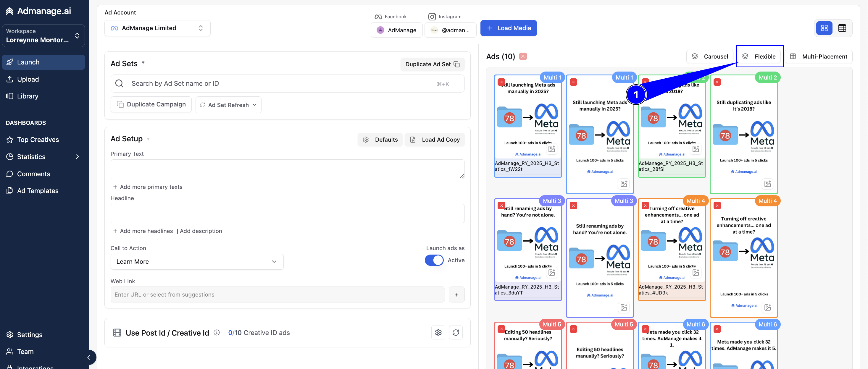Focus the Ad Set search field
This screenshot has height=369, width=868.
(288, 83)
